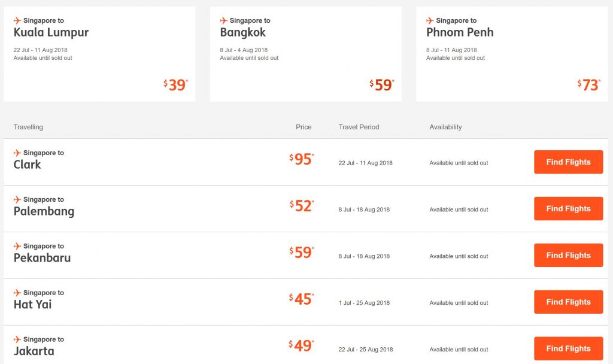Image resolution: width=613 pixels, height=364 pixels.
Task: Click the plane icon on Phnom Penh card
Action: click(x=430, y=20)
